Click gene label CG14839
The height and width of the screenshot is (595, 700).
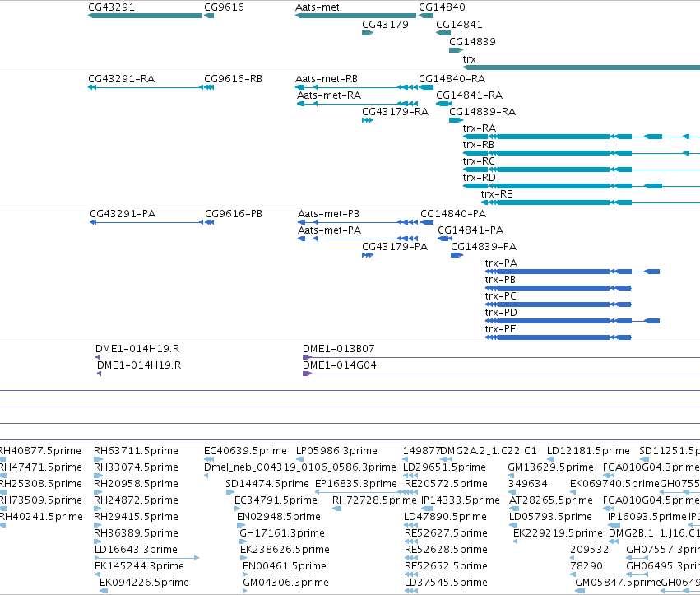pyautogui.click(x=472, y=42)
